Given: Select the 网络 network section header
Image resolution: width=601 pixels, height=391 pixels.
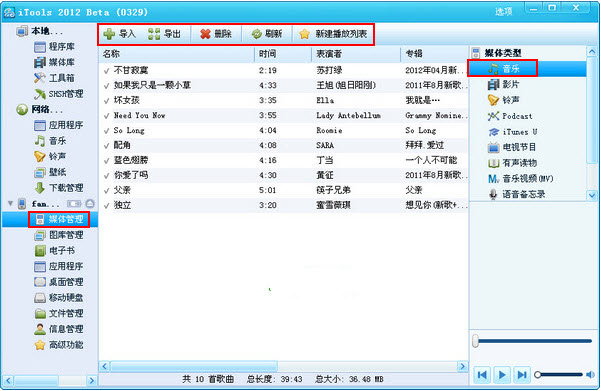Looking at the screenshot, I should tap(39, 109).
